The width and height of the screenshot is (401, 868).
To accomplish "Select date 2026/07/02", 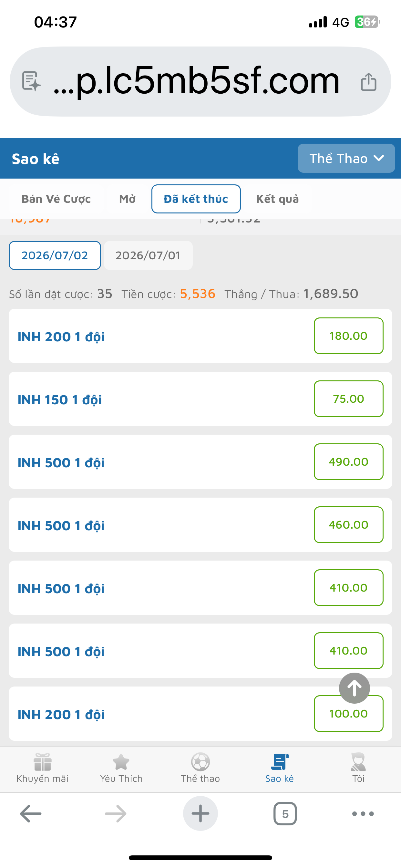I will click(55, 255).
